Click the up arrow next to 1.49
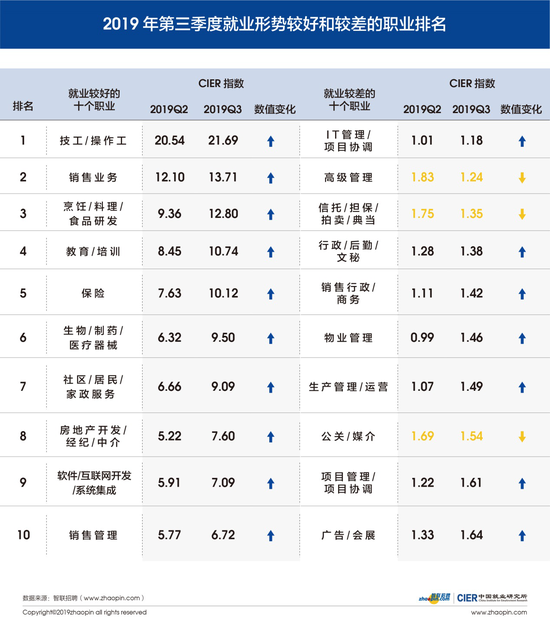 coord(522,388)
